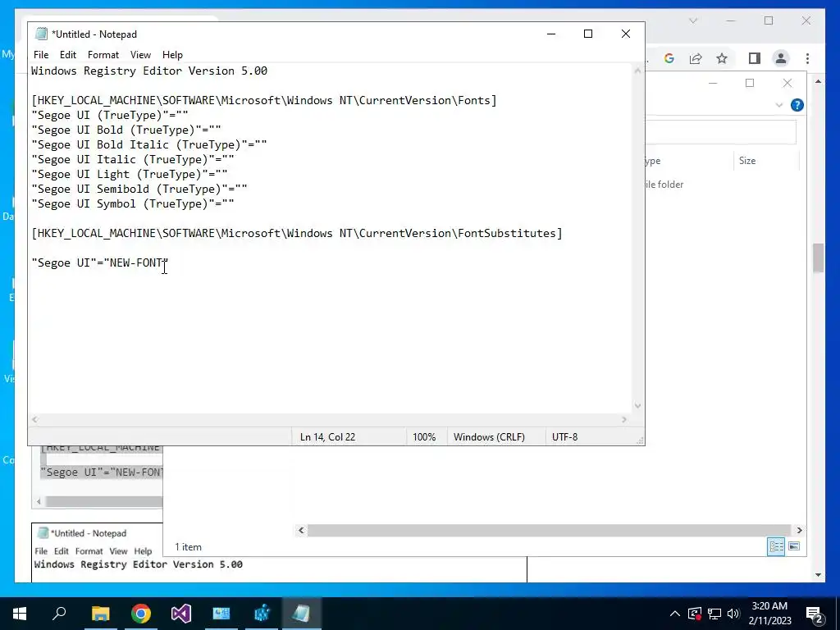Open network tray icon
The height and width of the screenshot is (630, 840).
coord(714,614)
